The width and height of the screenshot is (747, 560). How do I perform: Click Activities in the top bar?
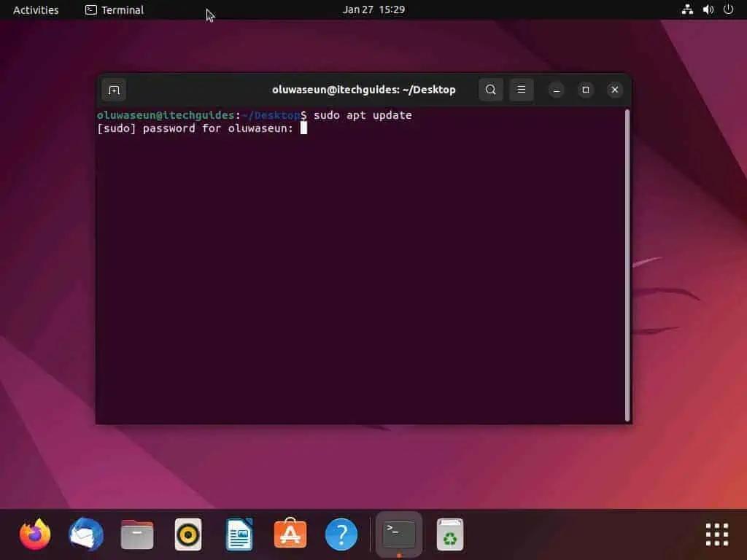click(35, 9)
